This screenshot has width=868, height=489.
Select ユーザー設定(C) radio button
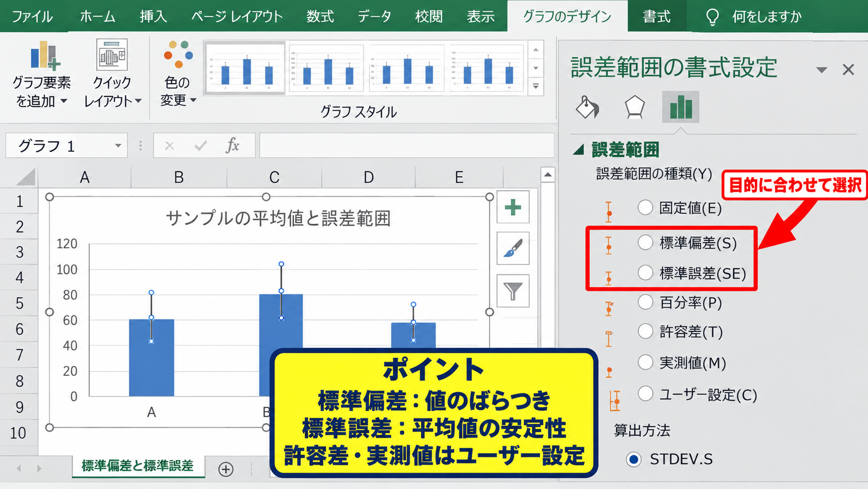(645, 394)
